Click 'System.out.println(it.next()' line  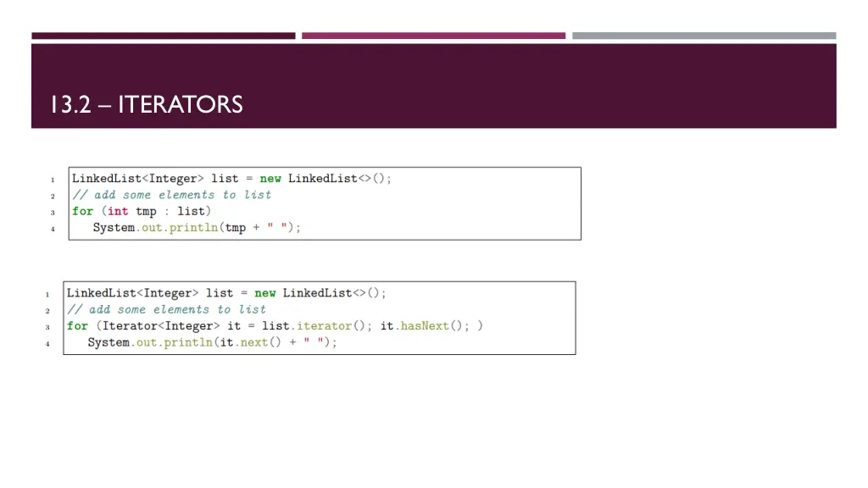pos(212,342)
